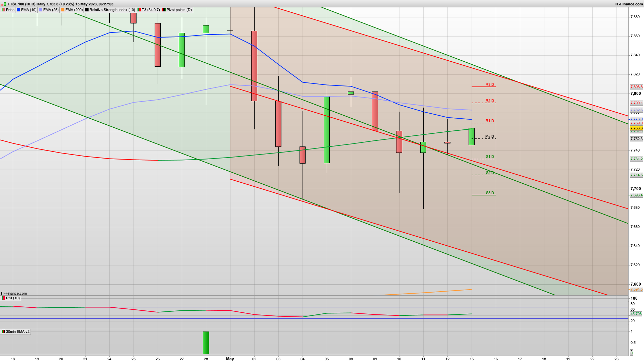644x362 pixels.
Task: Click the green bar in 30min EMA panel
Action: (206, 343)
